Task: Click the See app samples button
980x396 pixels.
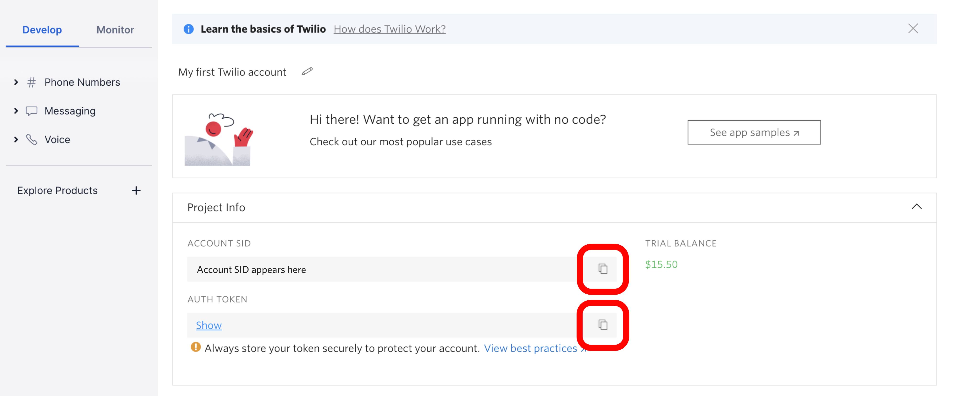Action: pos(754,132)
